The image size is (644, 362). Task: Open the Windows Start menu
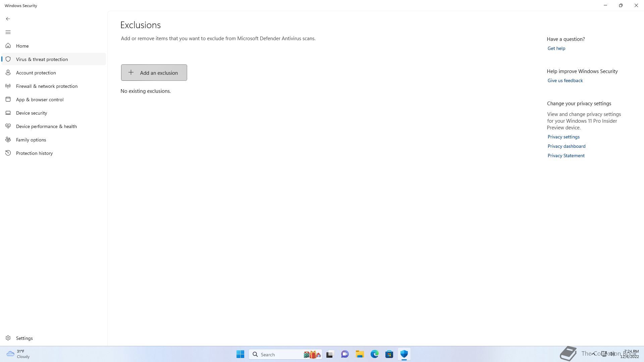coord(240,354)
